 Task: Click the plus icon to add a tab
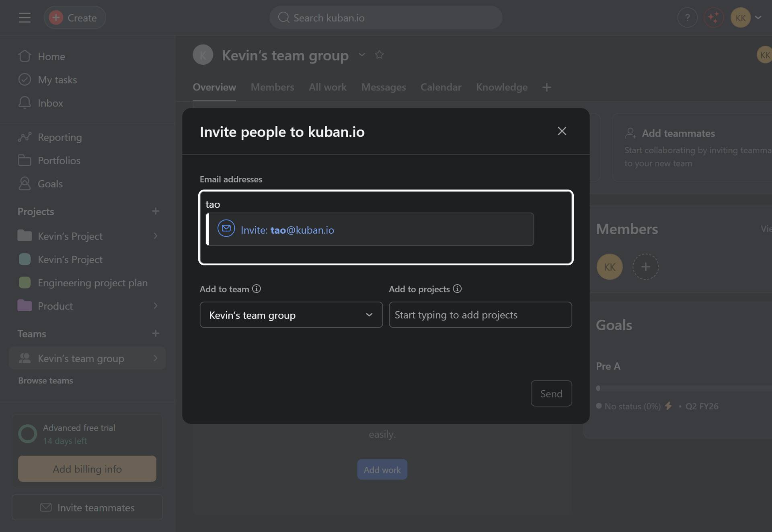click(546, 87)
